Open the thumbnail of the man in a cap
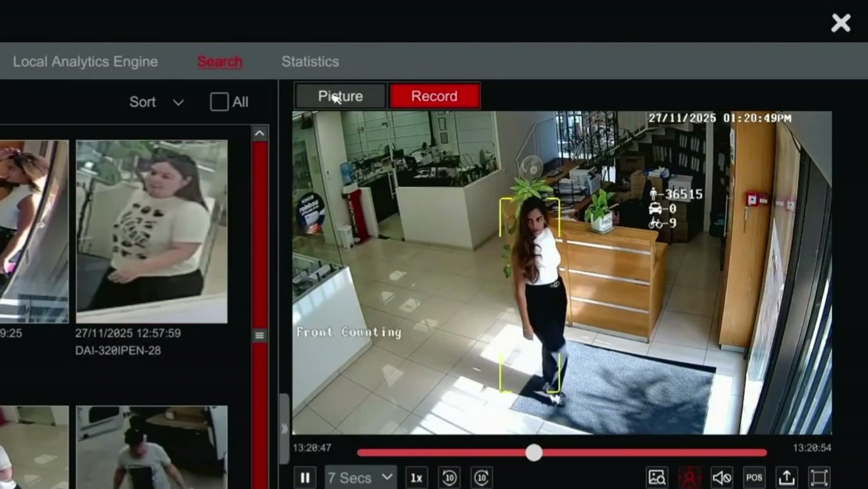868x489 pixels. tap(152, 448)
